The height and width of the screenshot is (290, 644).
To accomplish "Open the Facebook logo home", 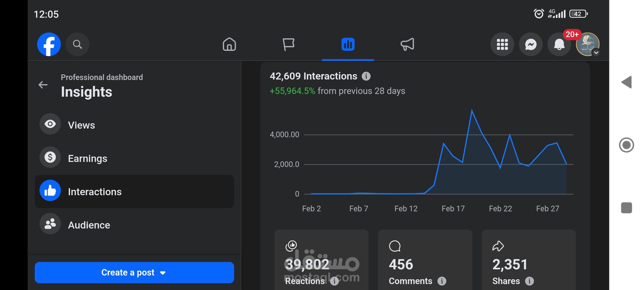I will (49, 44).
